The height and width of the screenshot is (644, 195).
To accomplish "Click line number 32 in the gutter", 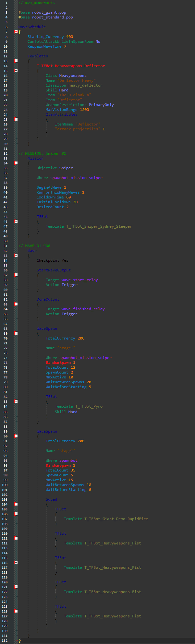I will coord(6,153).
